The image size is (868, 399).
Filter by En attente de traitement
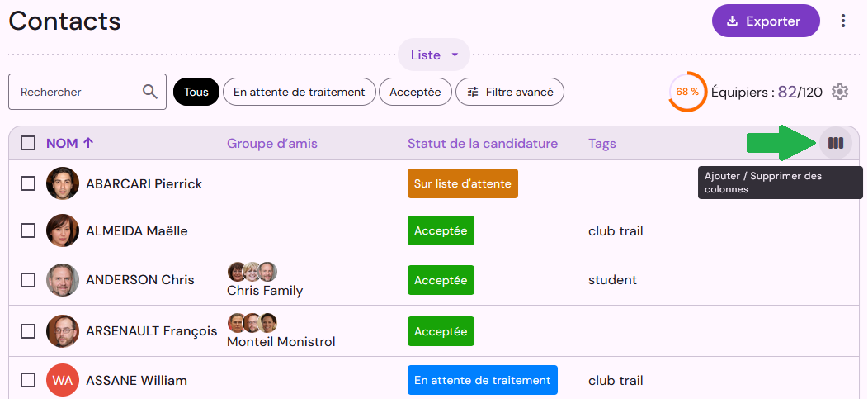299,92
